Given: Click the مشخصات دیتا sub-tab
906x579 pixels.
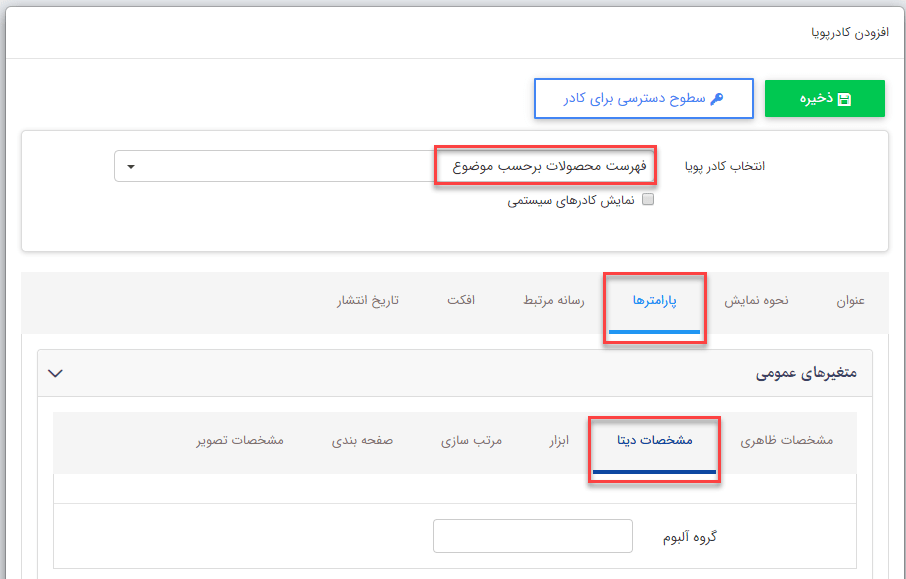Looking at the screenshot, I should click(x=654, y=440).
